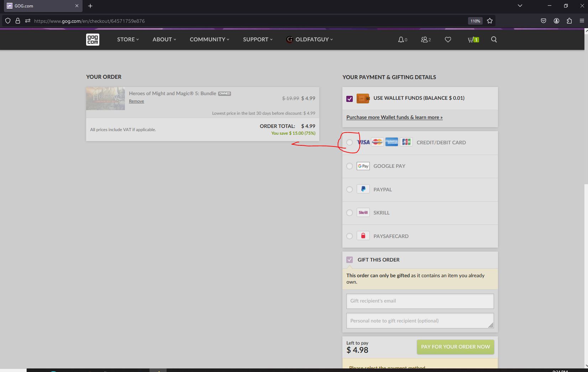Click the browser address bar URL
The image size is (588, 372).
coord(89,21)
